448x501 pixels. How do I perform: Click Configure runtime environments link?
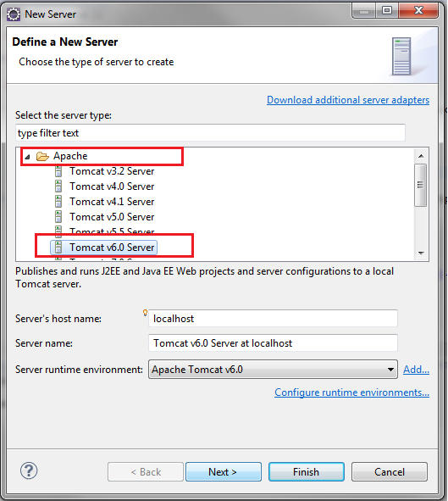pos(351,392)
